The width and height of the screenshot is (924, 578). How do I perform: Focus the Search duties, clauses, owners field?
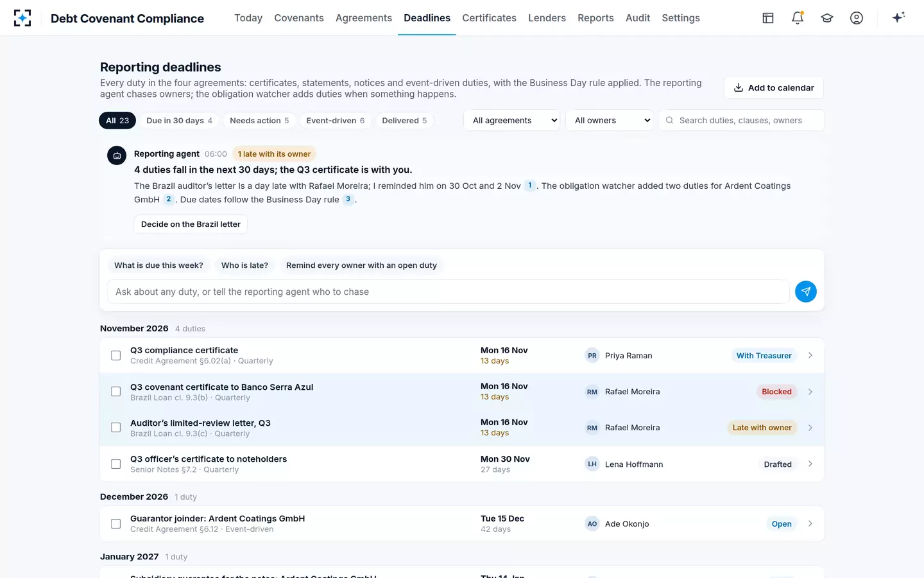click(x=742, y=120)
